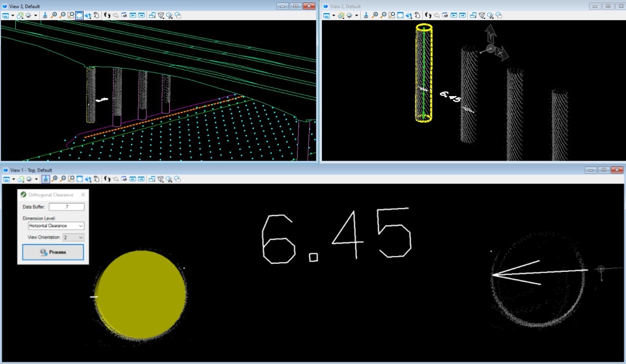
Task: Open the Dimension Level dropdown
Action: pyautogui.click(x=56, y=225)
